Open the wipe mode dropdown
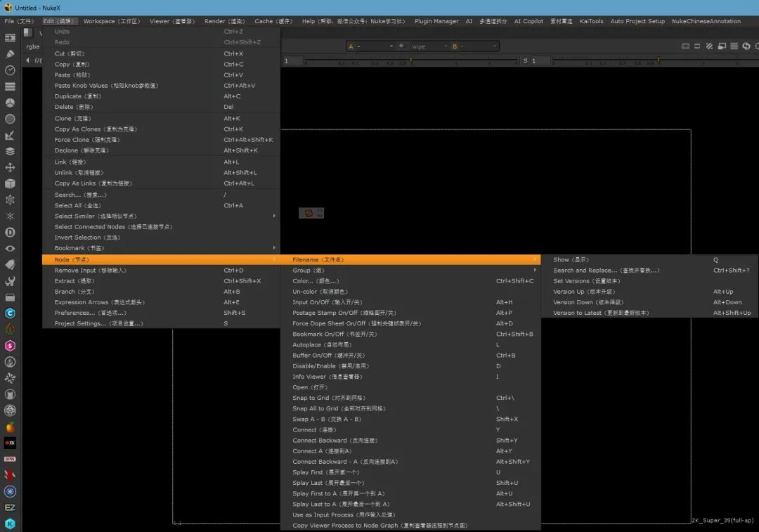 pyautogui.click(x=429, y=46)
